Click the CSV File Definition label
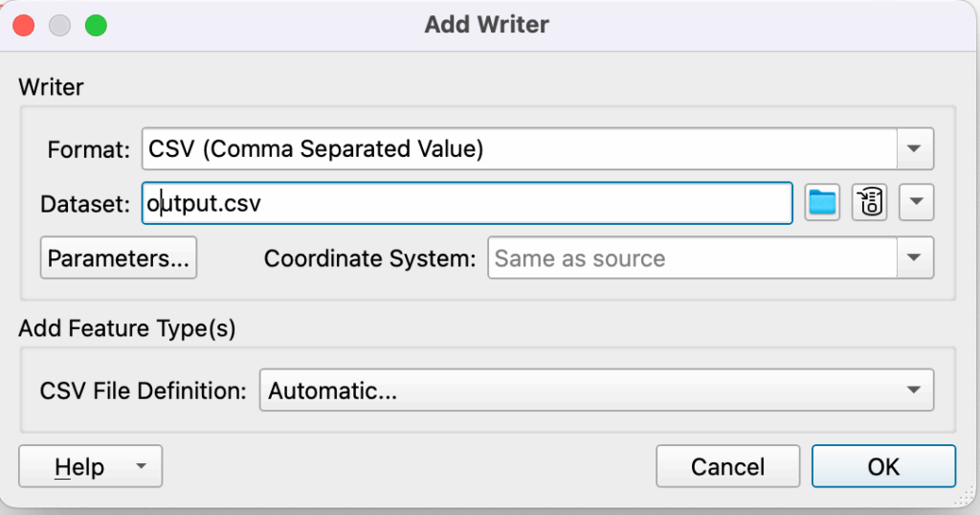 pos(144,391)
